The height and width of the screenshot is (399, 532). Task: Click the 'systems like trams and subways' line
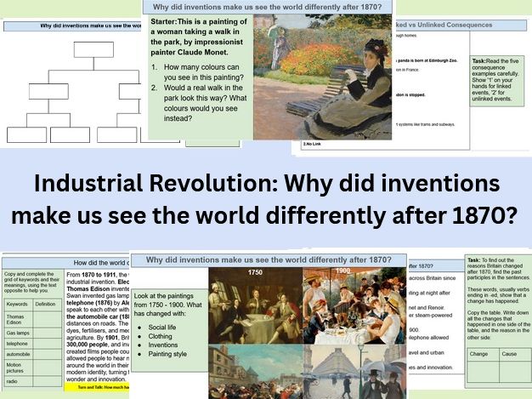point(425,124)
